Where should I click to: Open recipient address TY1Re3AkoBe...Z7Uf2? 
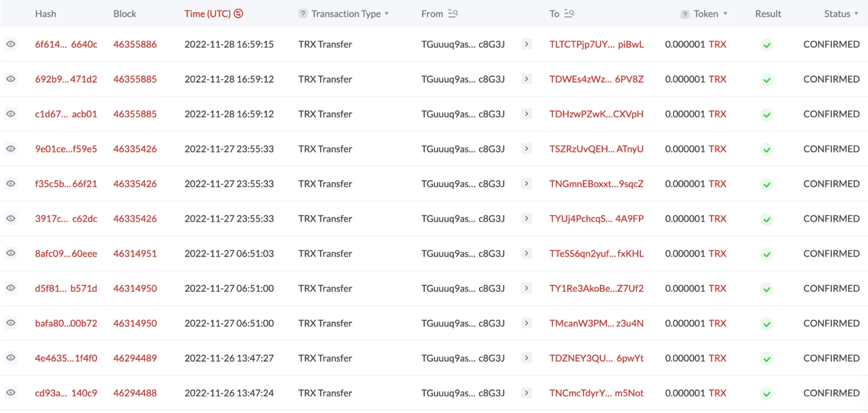(x=596, y=288)
